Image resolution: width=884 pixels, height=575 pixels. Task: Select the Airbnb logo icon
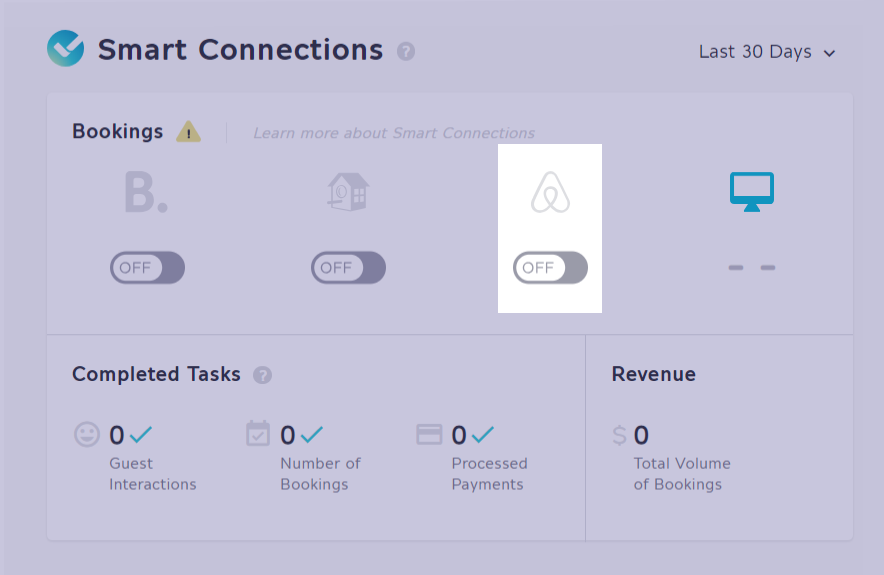coord(550,192)
